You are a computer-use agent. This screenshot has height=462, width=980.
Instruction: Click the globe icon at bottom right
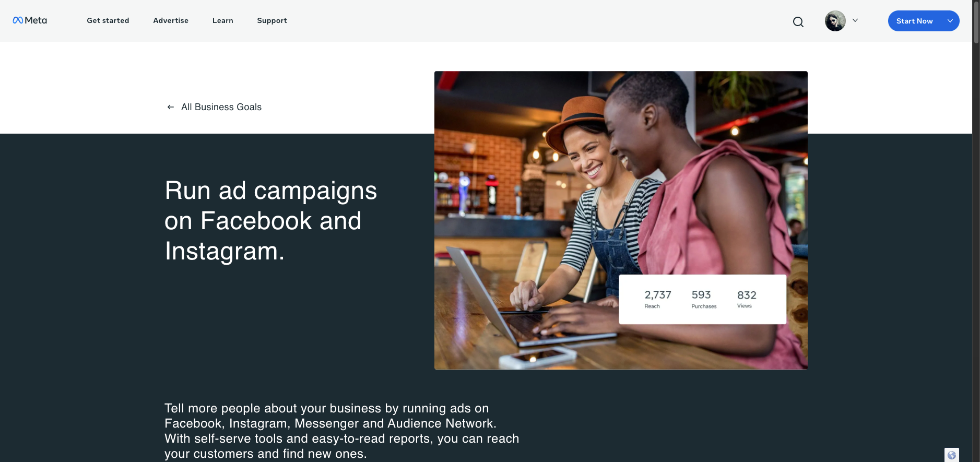[951, 455]
